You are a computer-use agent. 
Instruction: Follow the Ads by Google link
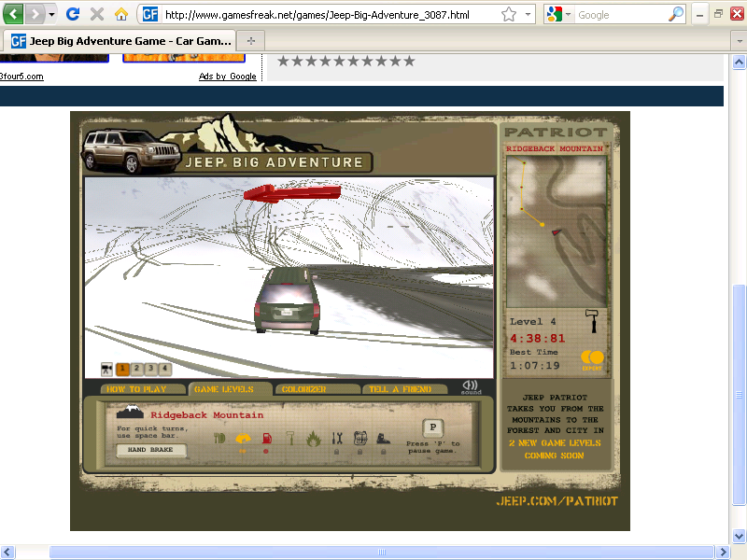(227, 77)
